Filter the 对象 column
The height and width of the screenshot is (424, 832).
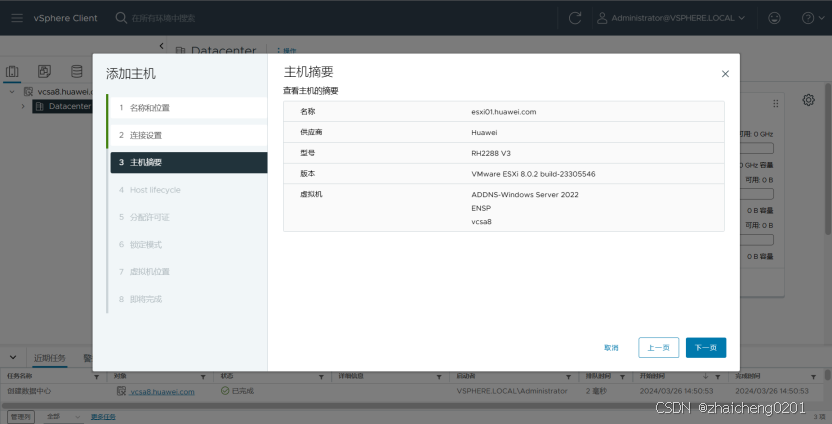[203, 377]
